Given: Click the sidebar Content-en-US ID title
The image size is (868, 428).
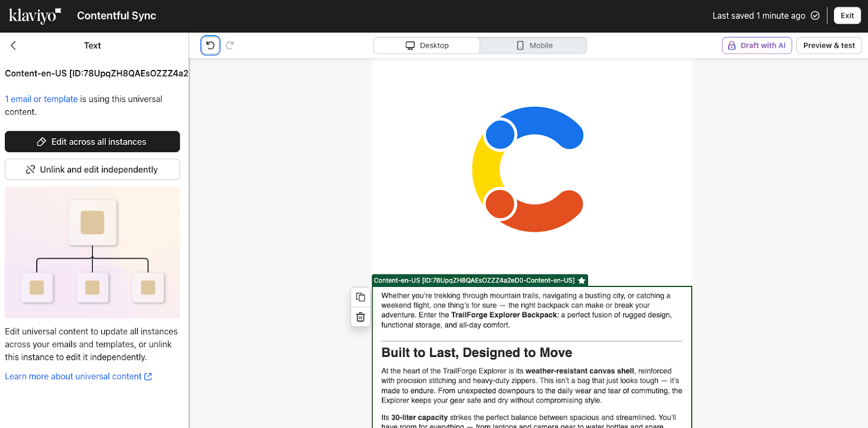Looking at the screenshot, I should pos(97,73).
